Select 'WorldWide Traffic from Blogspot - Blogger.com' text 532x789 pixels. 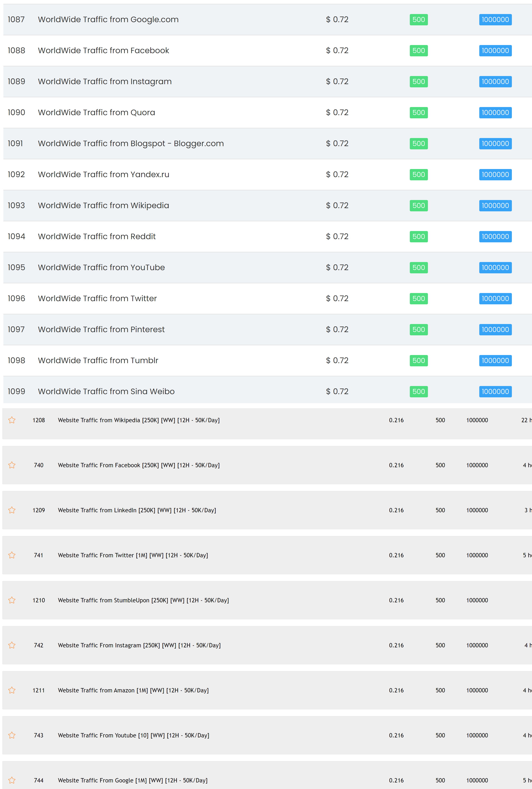click(131, 143)
